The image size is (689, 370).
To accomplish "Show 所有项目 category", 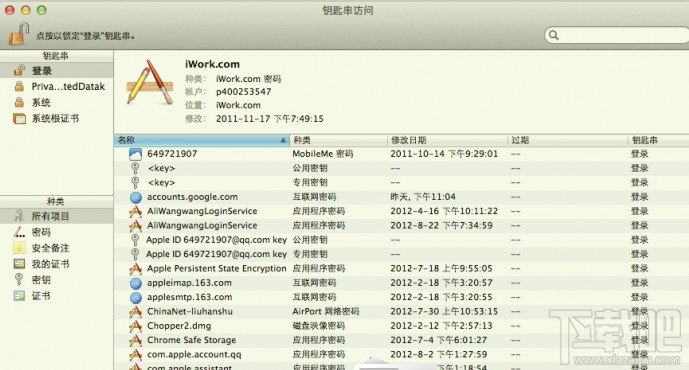I will (57, 216).
